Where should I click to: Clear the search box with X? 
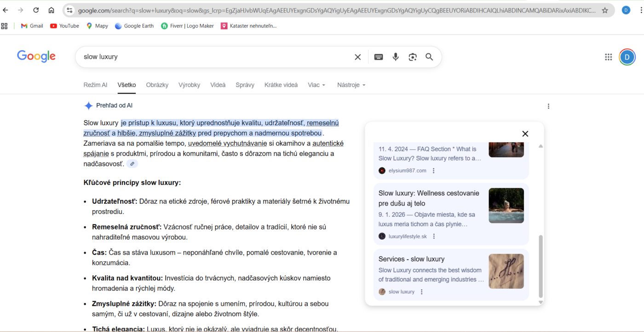357,57
